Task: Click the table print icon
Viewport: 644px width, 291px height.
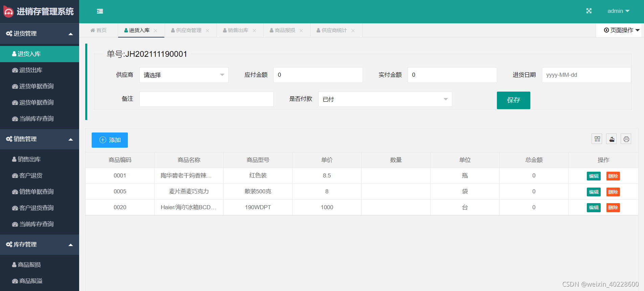Action: 626,139
